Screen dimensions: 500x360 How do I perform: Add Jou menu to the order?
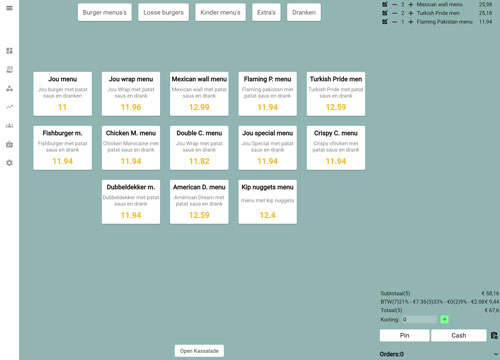(x=63, y=94)
